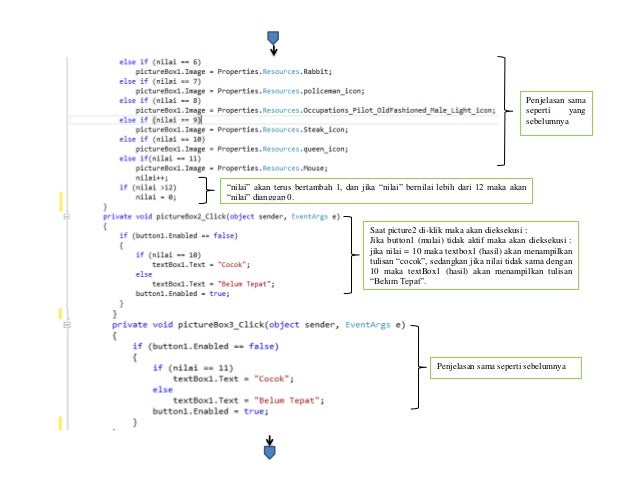Image resolution: width=638 pixels, height=493 pixels.
Task: Select the Occupations_Pilot_OldFashioned_Male_Light_icon line
Action: 315,110
